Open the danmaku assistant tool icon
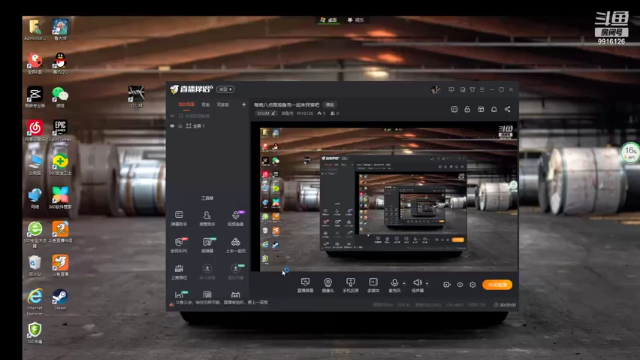This screenshot has width=640, height=360. click(x=179, y=218)
